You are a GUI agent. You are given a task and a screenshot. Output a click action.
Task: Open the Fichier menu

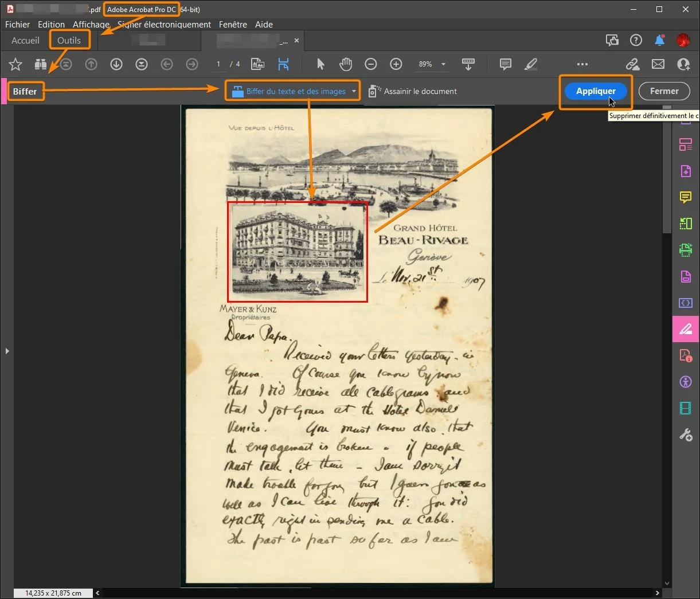17,24
